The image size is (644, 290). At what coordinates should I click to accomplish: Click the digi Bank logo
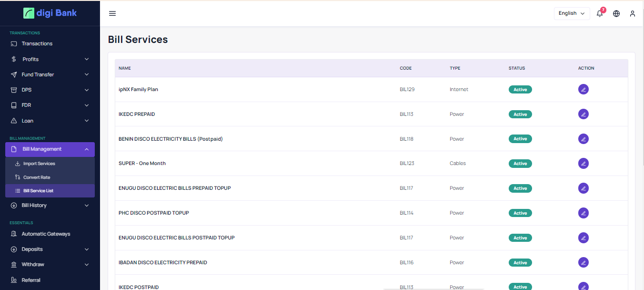pos(50,13)
